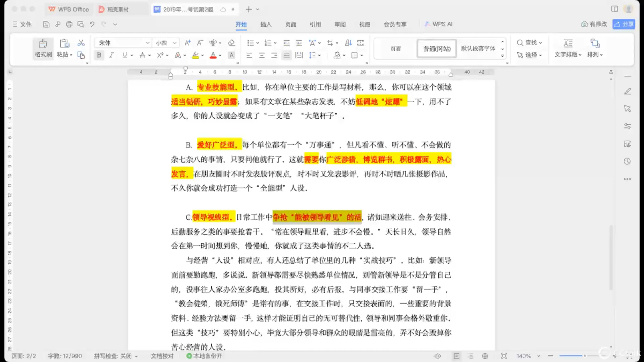Add a new document tab with plus

[x=249, y=9]
